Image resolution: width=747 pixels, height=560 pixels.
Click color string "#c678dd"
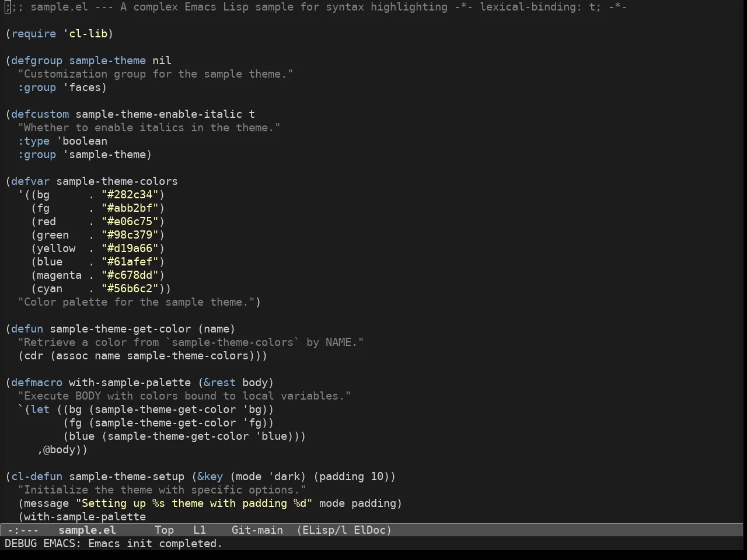pyautogui.click(x=130, y=275)
